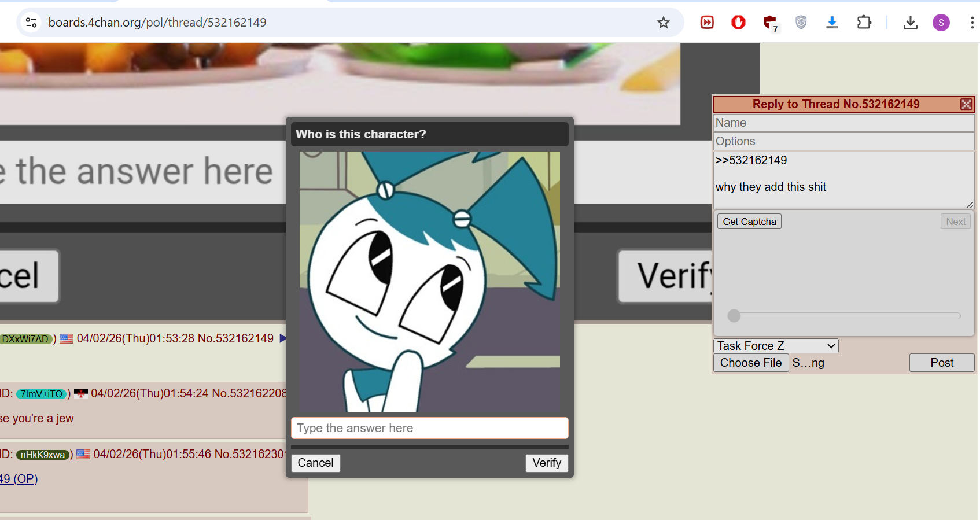
Task: Open the post menu arrow for No.532162149
Action: tap(283, 338)
